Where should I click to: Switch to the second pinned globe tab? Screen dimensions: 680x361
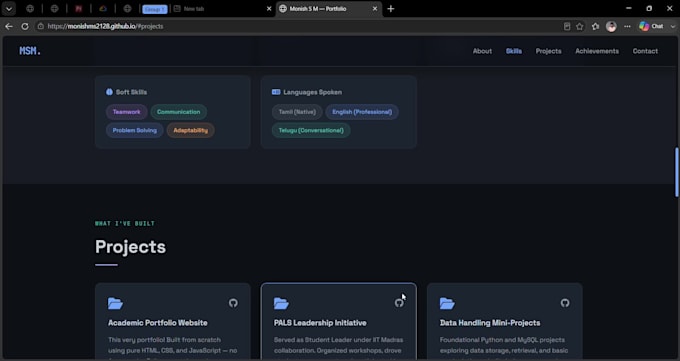pos(54,9)
